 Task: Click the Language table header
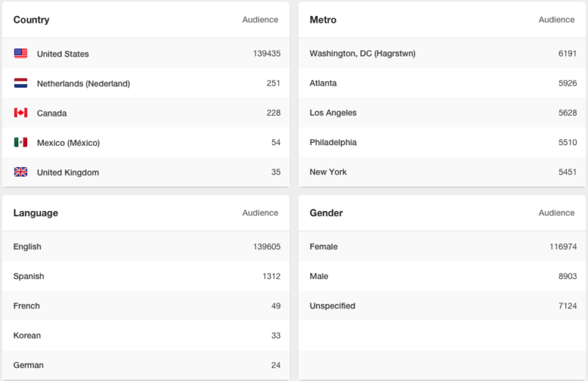pyautogui.click(x=36, y=212)
